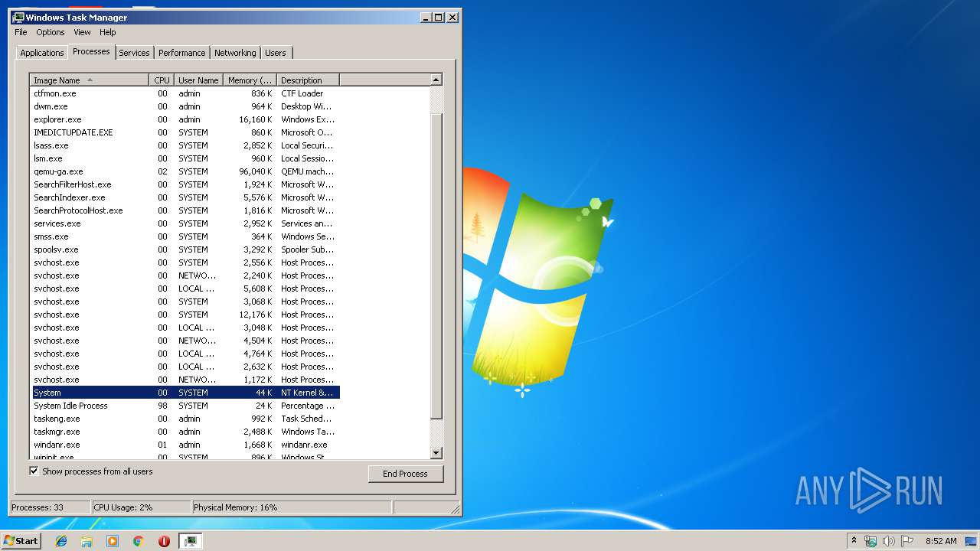
Task: Click the process list scroll down arrow
Action: point(436,453)
